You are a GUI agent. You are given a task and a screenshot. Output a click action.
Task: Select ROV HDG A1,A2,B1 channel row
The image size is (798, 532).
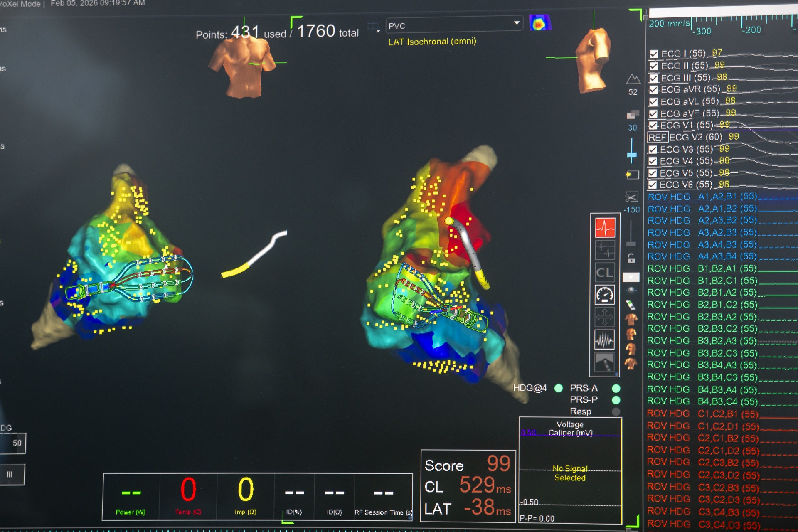point(702,197)
